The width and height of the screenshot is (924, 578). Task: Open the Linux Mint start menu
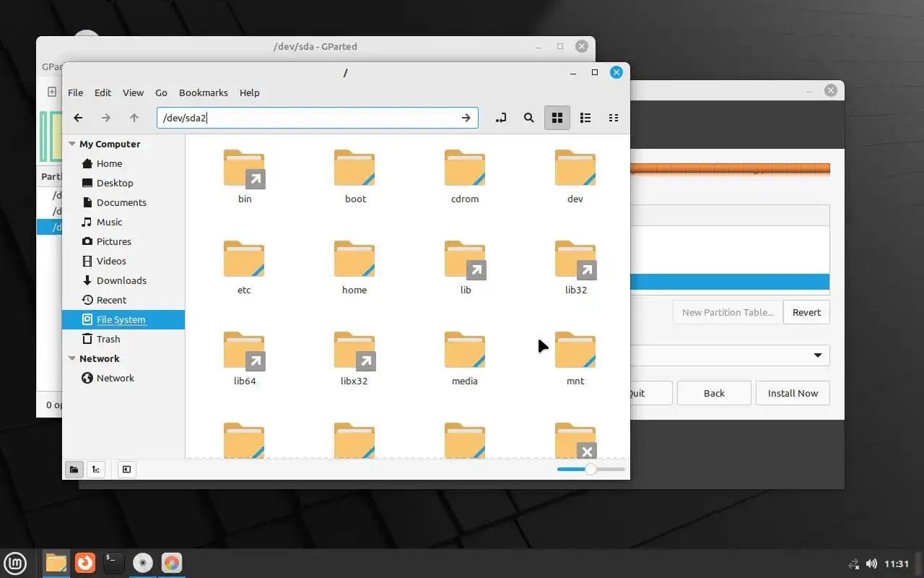(15, 563)
